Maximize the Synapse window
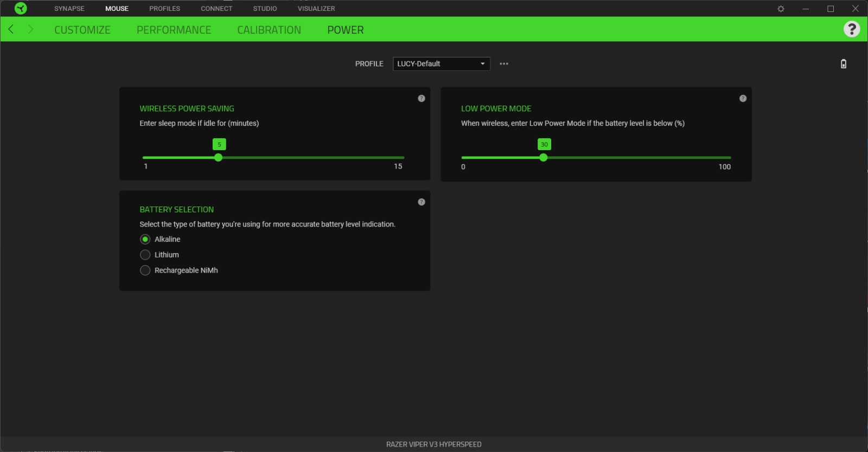The height and width of the screenshot is (452, 868). pos(831,9)
